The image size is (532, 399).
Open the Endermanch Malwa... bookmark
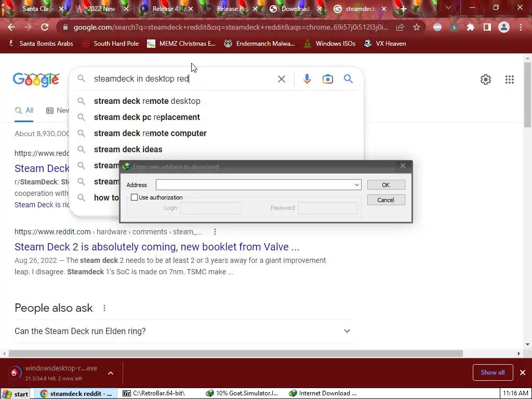260,44
